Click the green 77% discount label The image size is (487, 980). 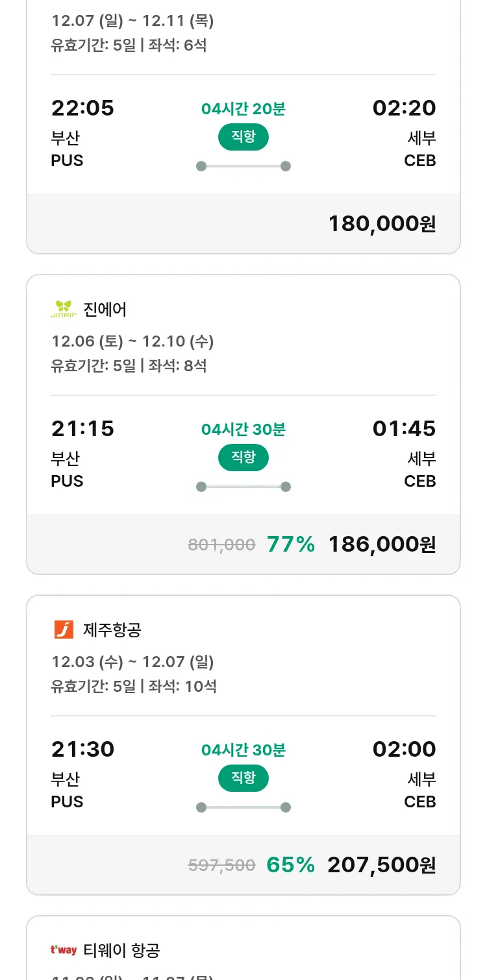click(290, 545)
